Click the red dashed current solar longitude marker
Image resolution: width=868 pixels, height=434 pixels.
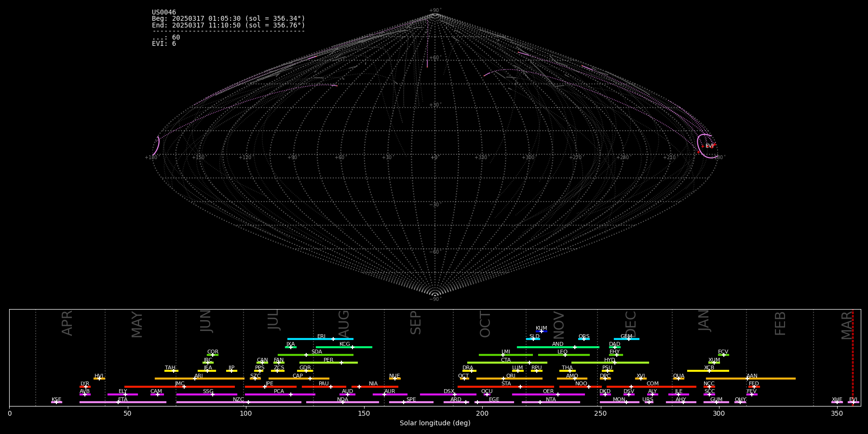tap(853, 357)
